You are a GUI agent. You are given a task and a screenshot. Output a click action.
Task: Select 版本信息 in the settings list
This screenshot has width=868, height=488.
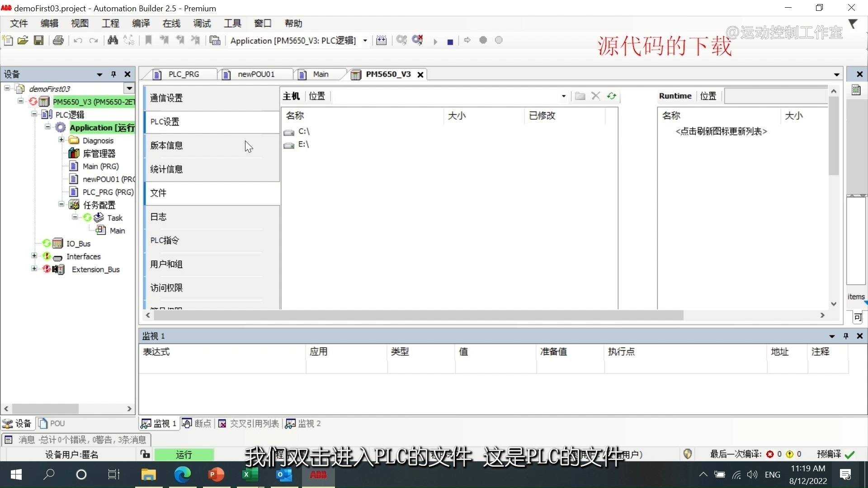(x=167, y=145)
